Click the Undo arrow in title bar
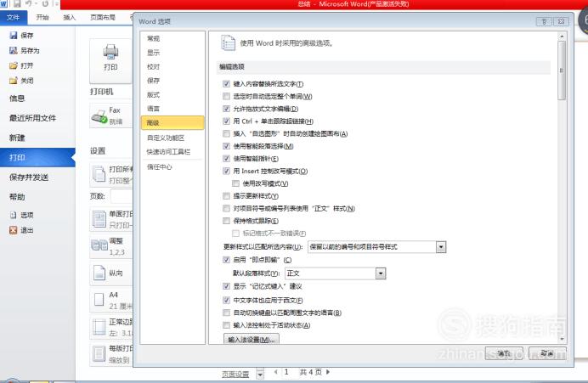This screenshot has height=383, width=588. pyautogui.click(x=29, y=4)
